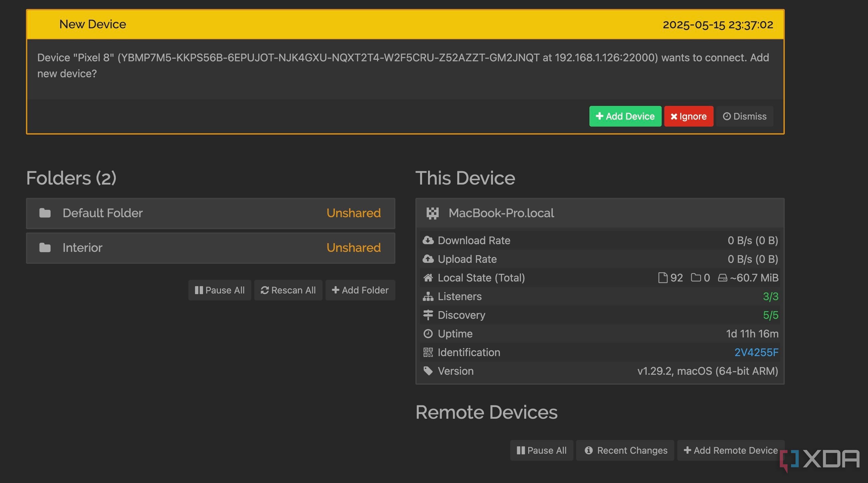Click the notification timestamp 2025-05-15 23:37:02

pos(718,25)
